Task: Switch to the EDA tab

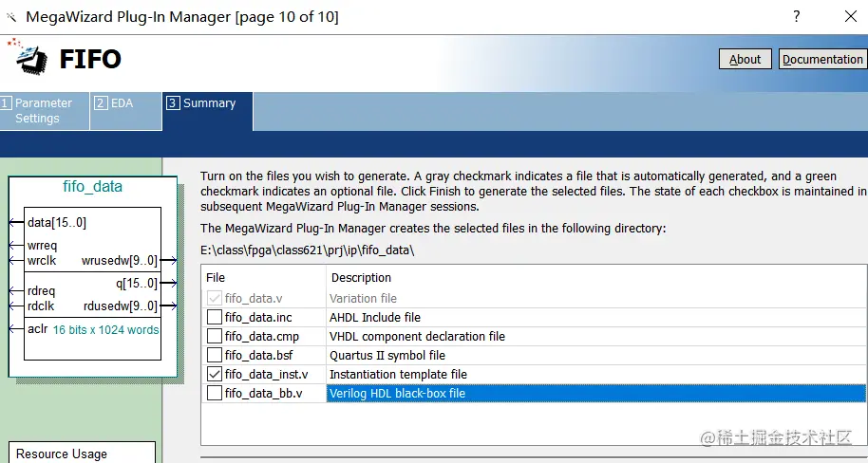Action: click(125, 111)
